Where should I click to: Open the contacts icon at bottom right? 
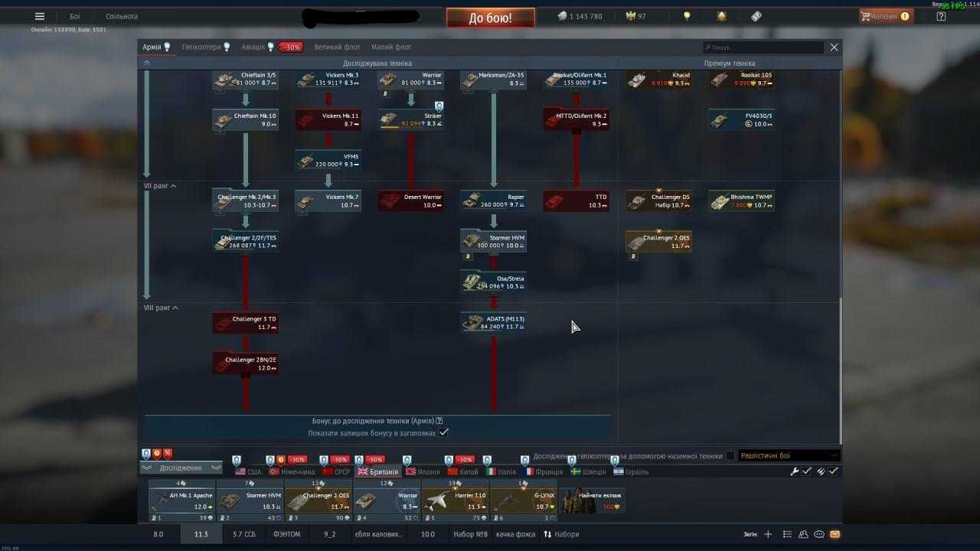(803, 534)
